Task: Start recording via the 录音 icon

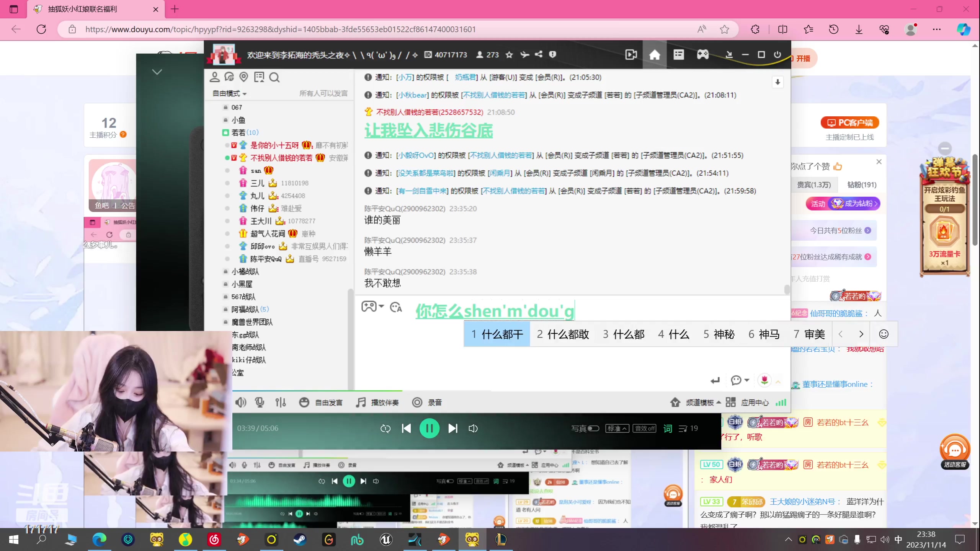Action: 417,402
